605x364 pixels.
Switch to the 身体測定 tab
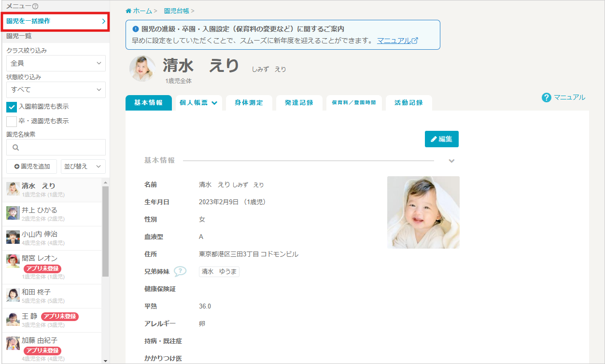point(249,102)
